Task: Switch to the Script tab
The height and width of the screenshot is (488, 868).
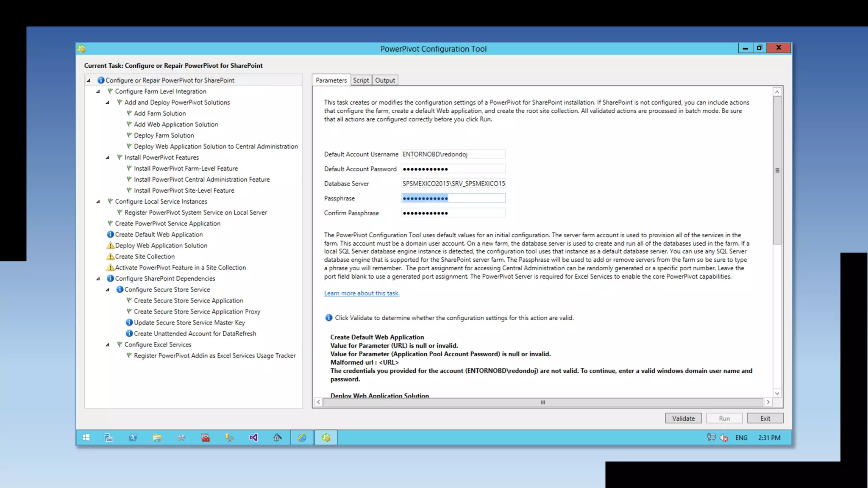Action: pos(361,80)
